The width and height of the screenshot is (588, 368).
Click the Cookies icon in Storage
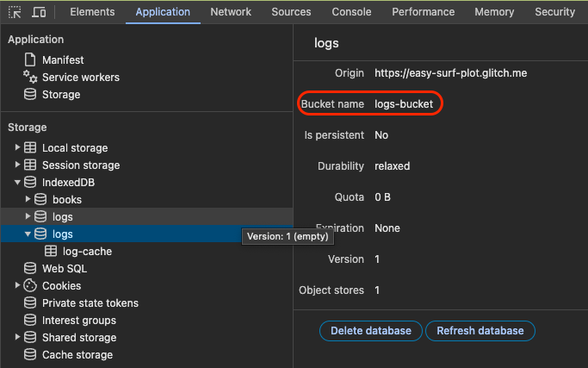tap(30, 286)
